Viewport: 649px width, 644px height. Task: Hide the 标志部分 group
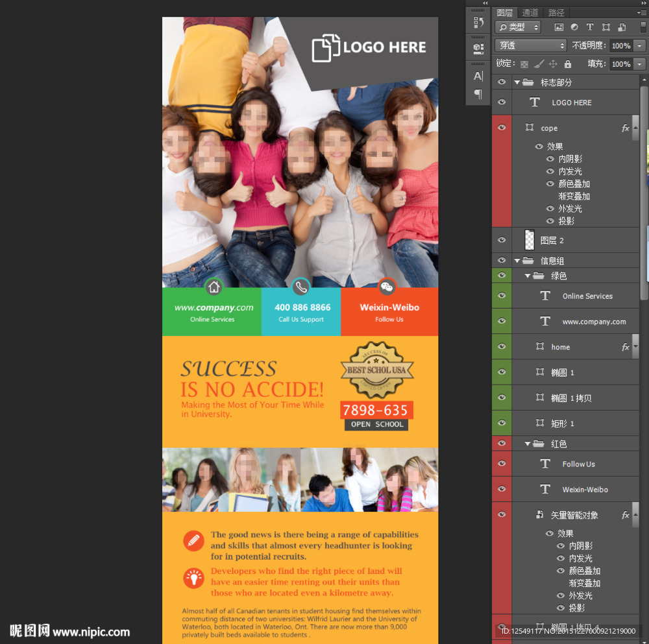pyautogui.click(x=502, y=82)
